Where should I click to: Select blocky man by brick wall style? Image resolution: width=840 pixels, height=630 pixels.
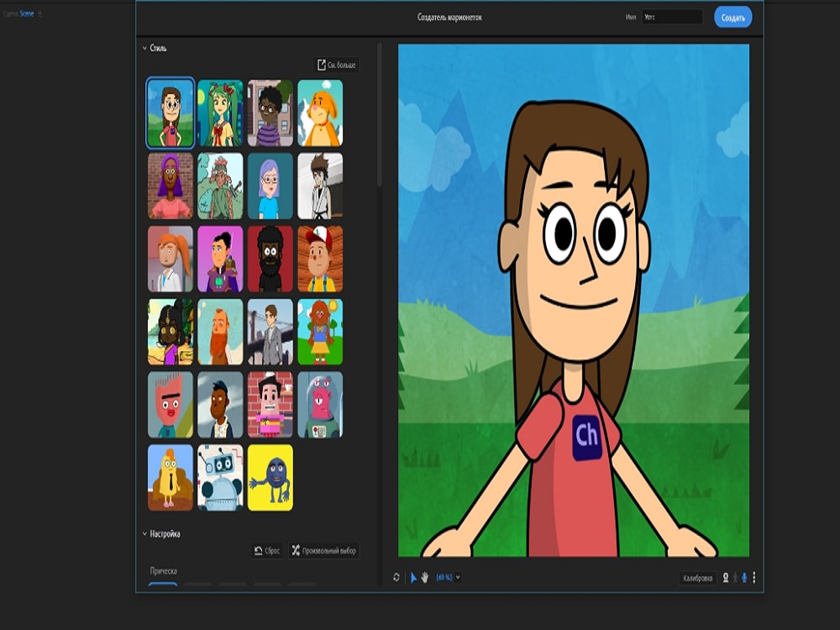pyautogui.click(x=270, y=405)
